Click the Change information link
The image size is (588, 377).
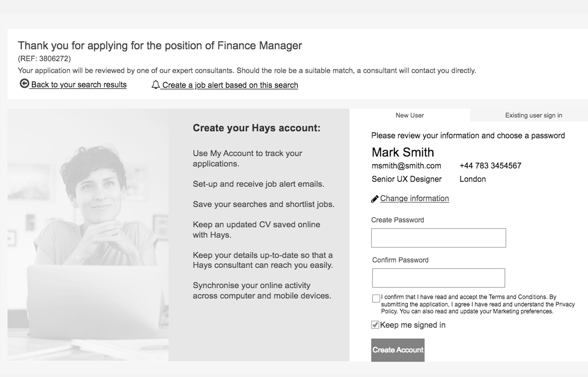point(415,198)
